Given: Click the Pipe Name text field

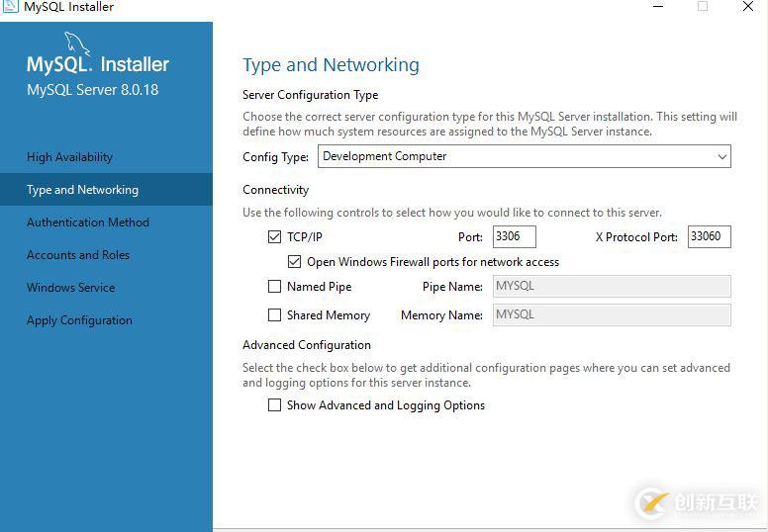Looking at the screenshot, I should (610, 287).
